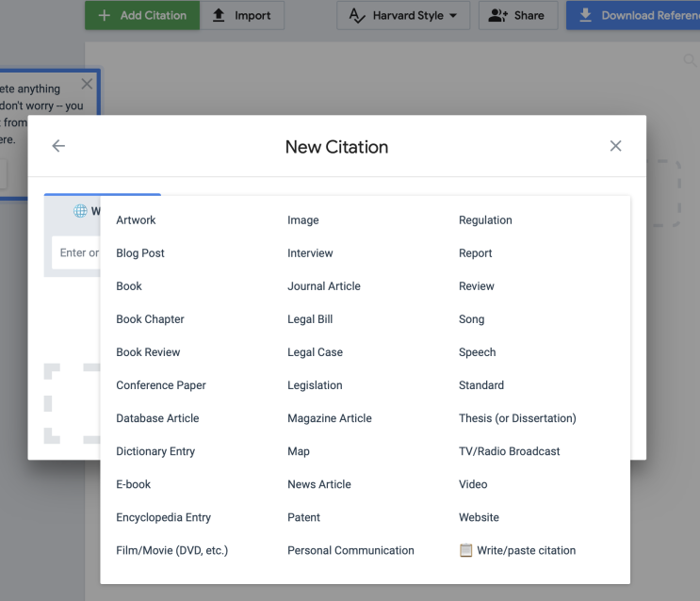Click the back arrow in New Citation dialog

point(58,146)
